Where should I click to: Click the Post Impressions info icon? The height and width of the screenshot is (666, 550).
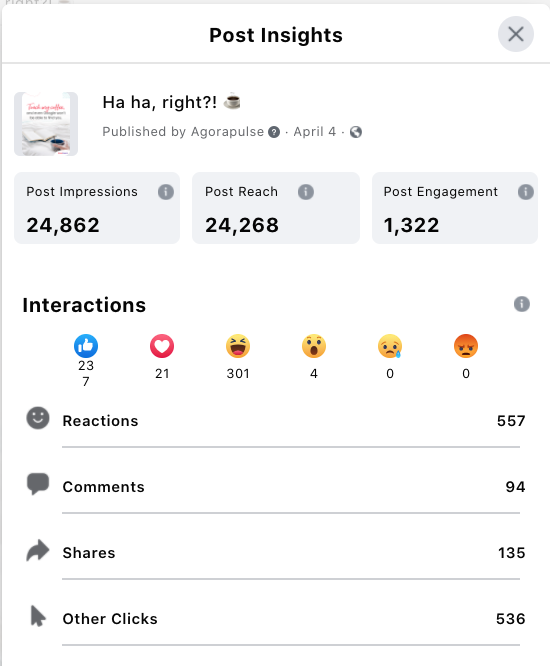pyautogui.click(x=166, y=192)
